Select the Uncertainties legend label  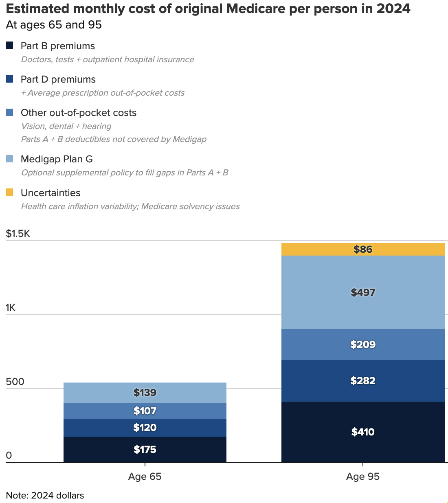pos(51,193)
